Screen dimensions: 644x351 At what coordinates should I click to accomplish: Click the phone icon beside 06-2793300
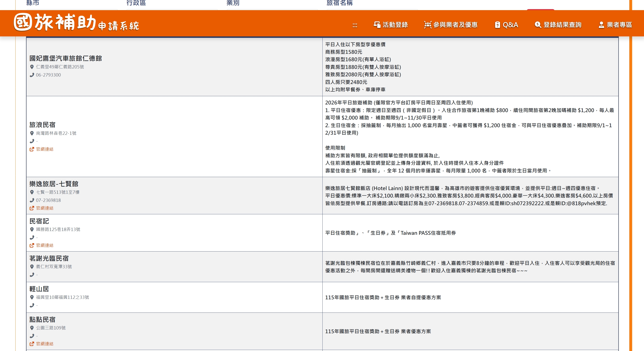(x=32, y=75)
